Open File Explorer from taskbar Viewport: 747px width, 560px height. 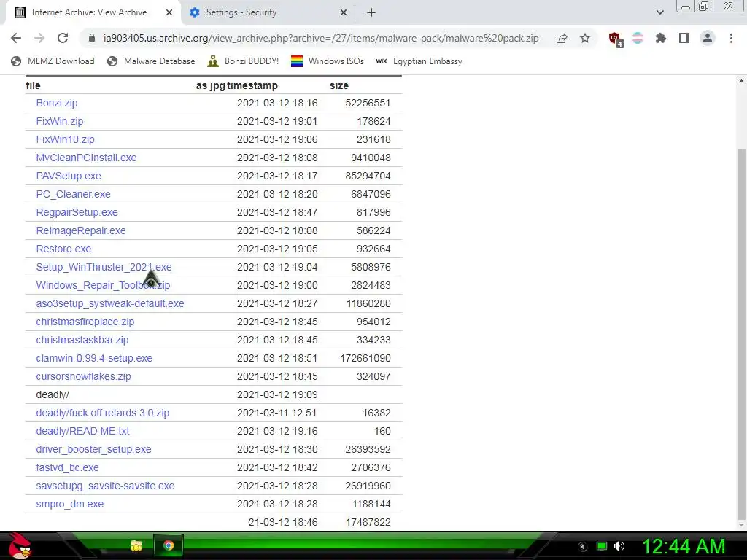click(136, 545)
